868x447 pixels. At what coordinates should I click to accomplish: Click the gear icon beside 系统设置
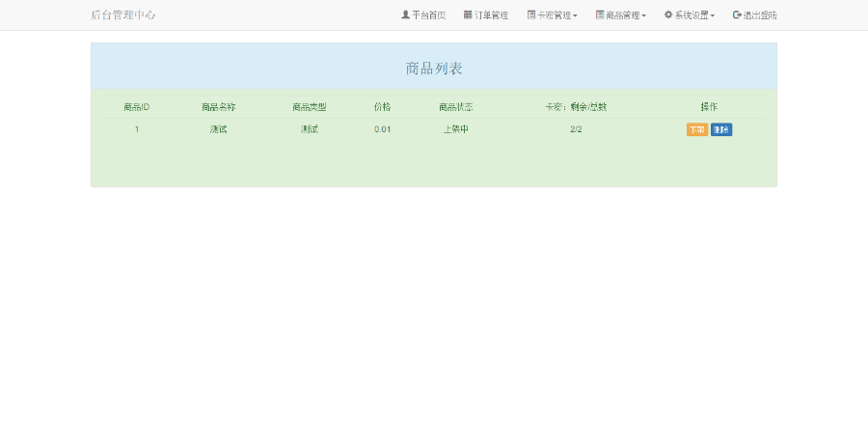click(668, 14)
